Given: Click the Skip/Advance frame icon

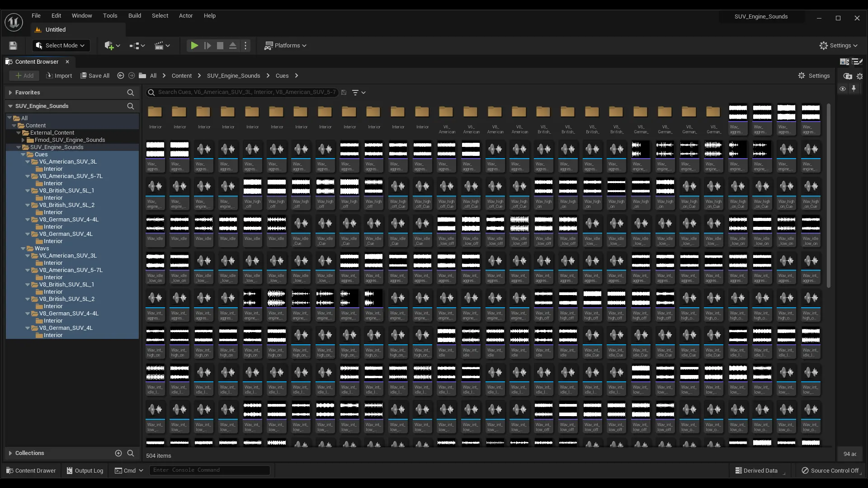Looking at the screenshot, I should click(208, 46).
